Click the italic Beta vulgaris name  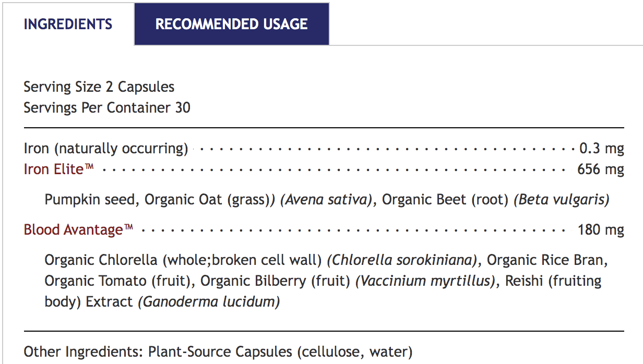[x=562, y=199]
